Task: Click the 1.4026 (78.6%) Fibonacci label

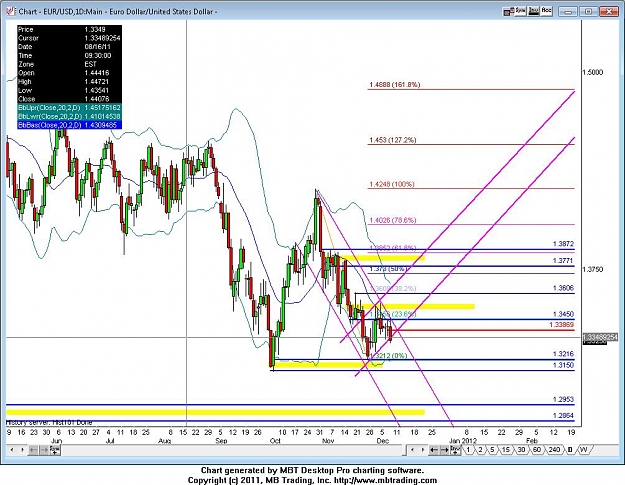Action: (x=393, y=220)
